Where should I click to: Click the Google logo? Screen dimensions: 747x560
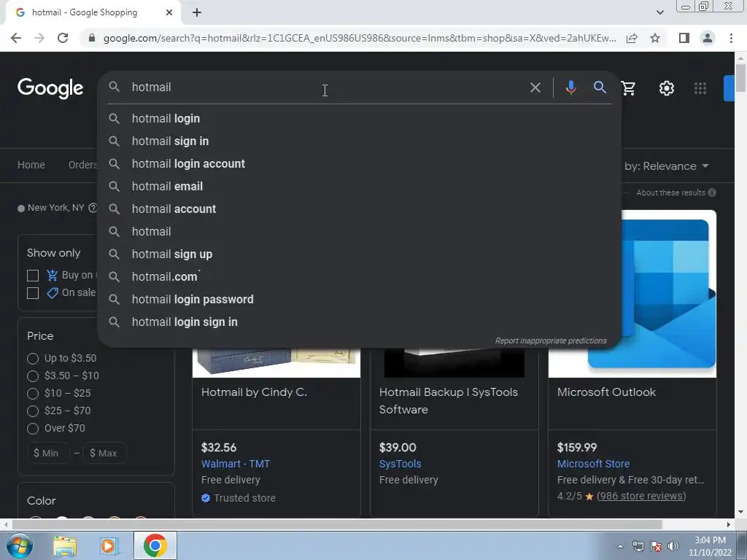click(x=50, y=88)
